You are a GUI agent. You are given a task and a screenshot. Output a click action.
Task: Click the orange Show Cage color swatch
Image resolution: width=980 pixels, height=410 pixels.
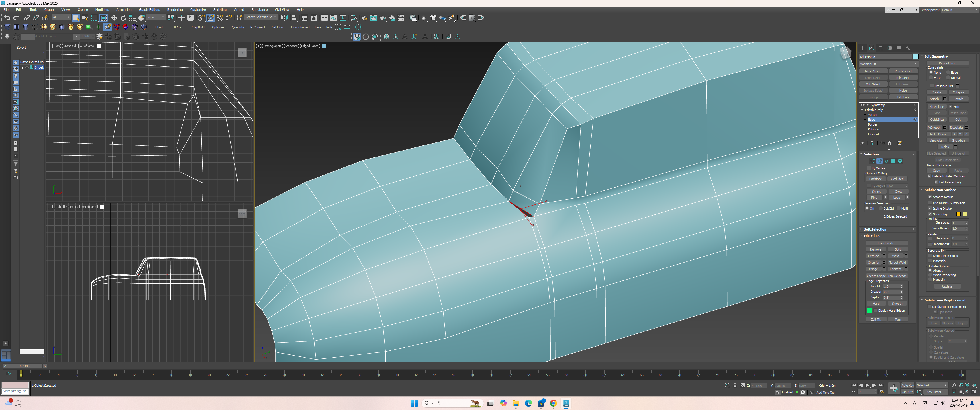[x=959, y=214]
